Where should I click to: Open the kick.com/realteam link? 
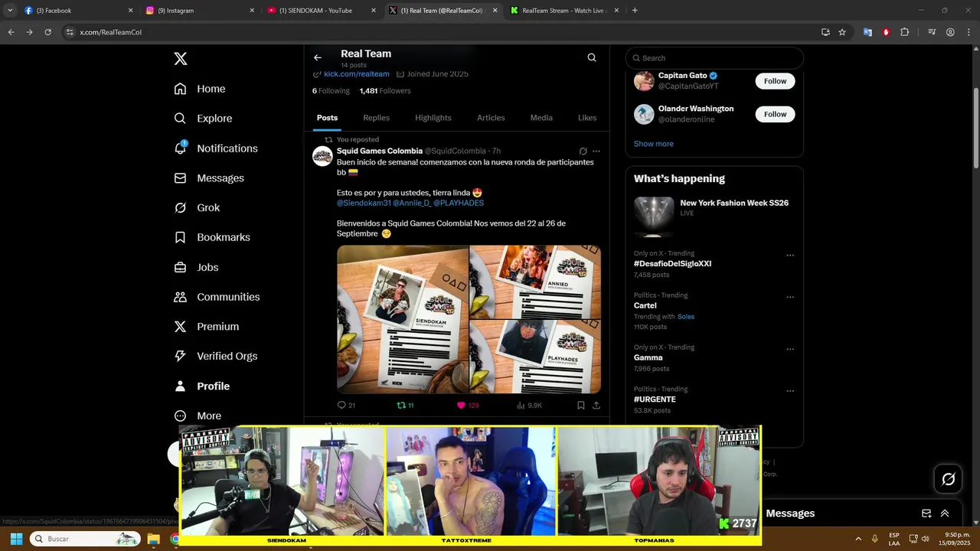[356, 74]
